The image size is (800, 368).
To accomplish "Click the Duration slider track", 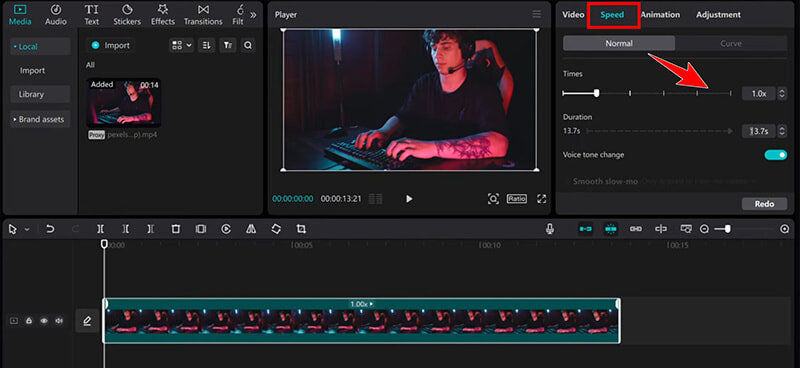I will click(659, 131).
